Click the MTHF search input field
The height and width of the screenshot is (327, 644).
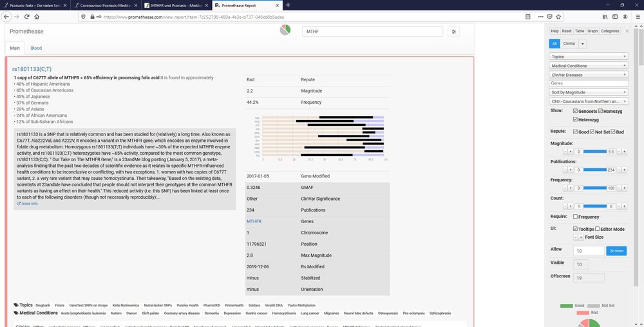pos(372,31)
